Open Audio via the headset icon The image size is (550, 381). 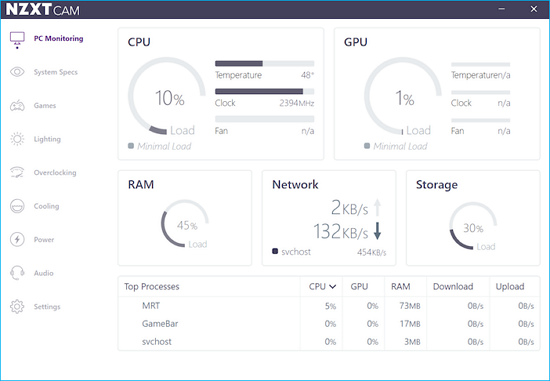coord(17,273)
